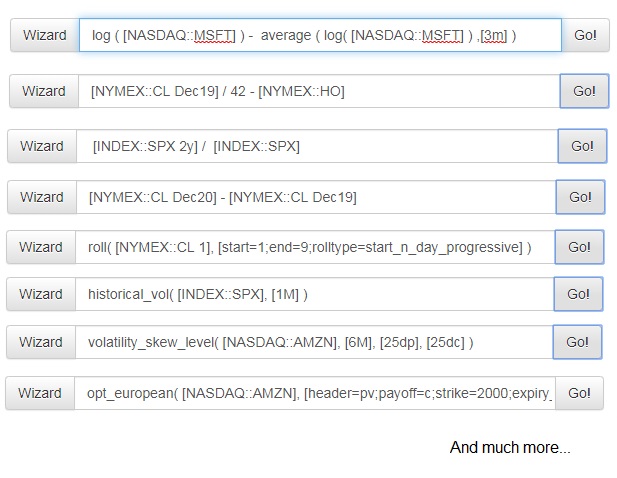Run the CL Dec20 minus CL Dec19 spread
This screenshot has width=617, height=478.
pyautogui.click(x=580, y=197)
